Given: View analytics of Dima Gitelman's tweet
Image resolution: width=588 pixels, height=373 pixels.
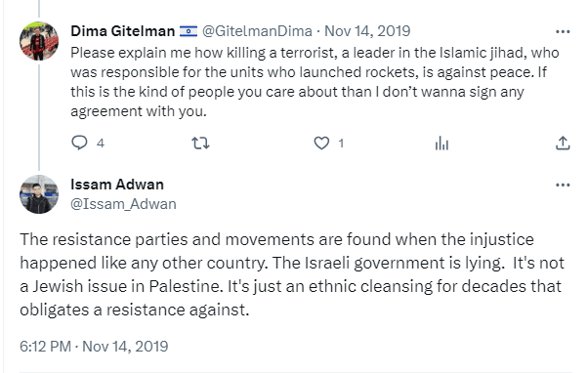Looking at the screenshot, I should coord(441,144).
